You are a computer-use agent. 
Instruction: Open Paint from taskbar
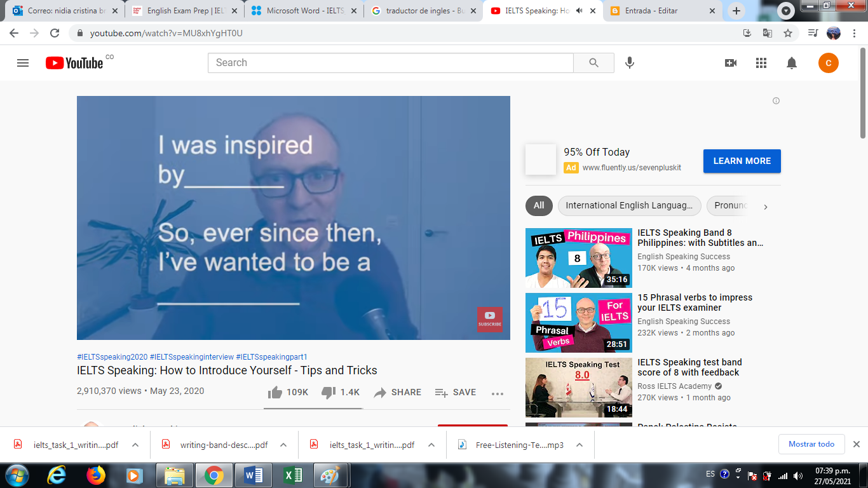pyautogui.click(x=331, y=475)
